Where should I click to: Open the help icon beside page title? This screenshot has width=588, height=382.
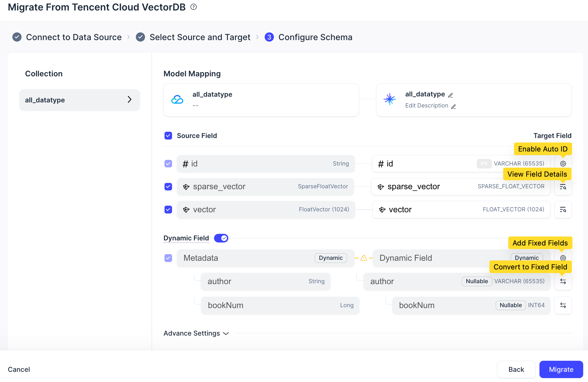(x=194, y=7)
